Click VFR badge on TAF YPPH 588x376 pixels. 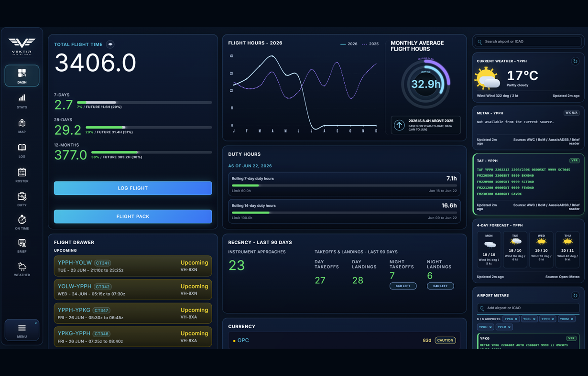tap(574, 161)
